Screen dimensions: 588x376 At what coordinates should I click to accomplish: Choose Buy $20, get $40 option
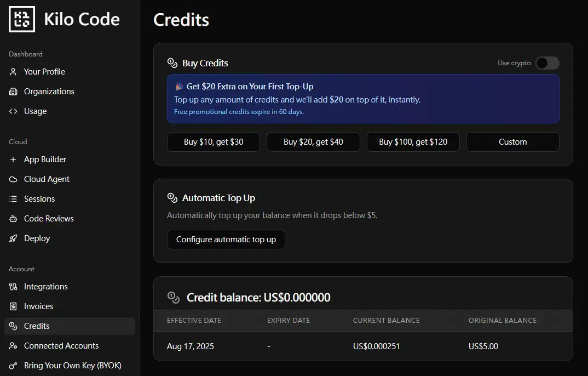point(313,142)
